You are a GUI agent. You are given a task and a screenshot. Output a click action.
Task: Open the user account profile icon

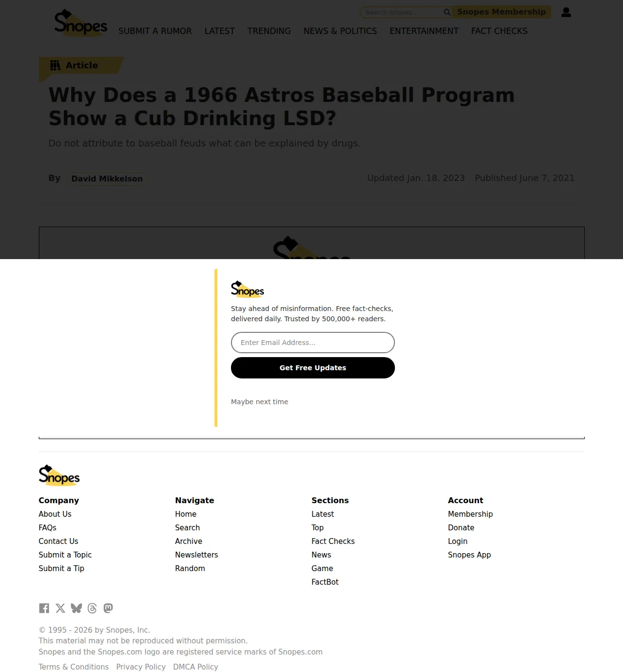point(566,12)
